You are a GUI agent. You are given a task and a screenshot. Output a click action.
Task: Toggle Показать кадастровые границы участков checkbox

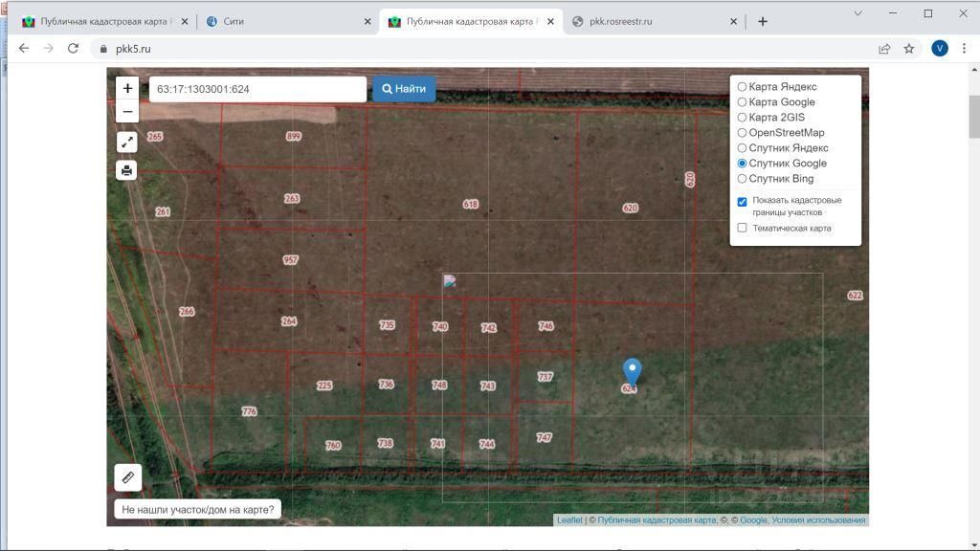click(742, 202)
